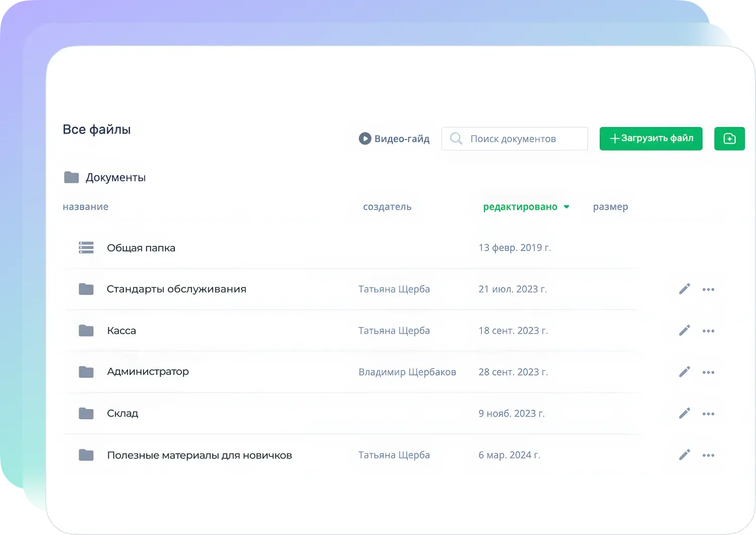Open the Склад folder

[122, 414]
